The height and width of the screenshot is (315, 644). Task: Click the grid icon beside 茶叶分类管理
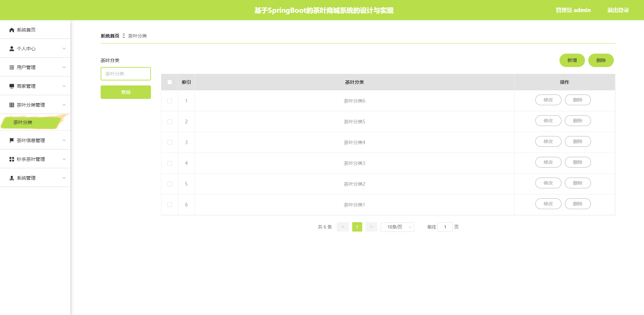[x=12, y=105]
